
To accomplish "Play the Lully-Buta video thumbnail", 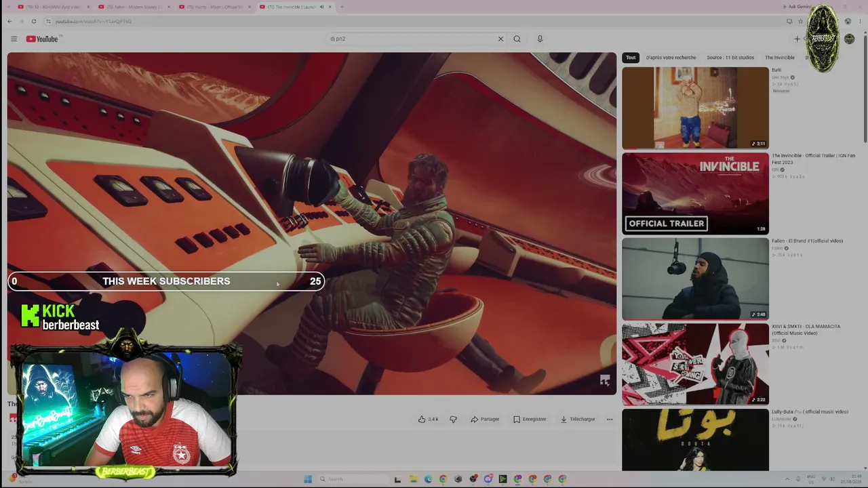I will [x=695, y=440].
